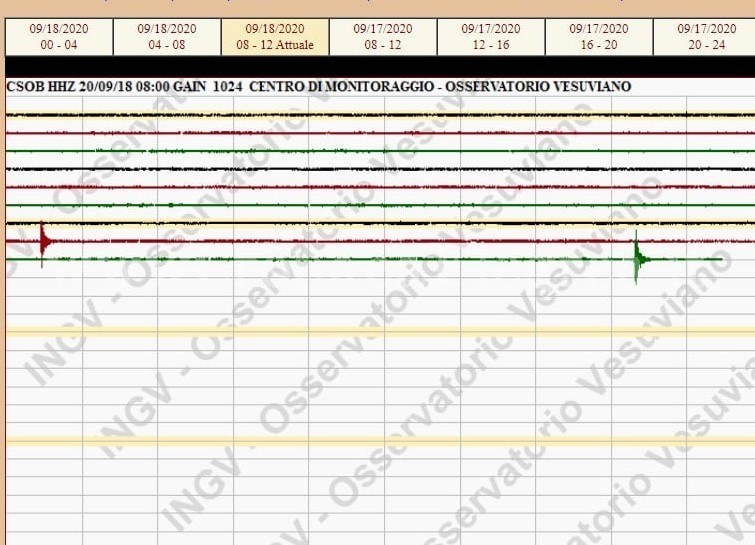Viewport: 755px width, 545px height.
Task: Select the 08 - 12 Attuale tab
Action: click(274, 36)
